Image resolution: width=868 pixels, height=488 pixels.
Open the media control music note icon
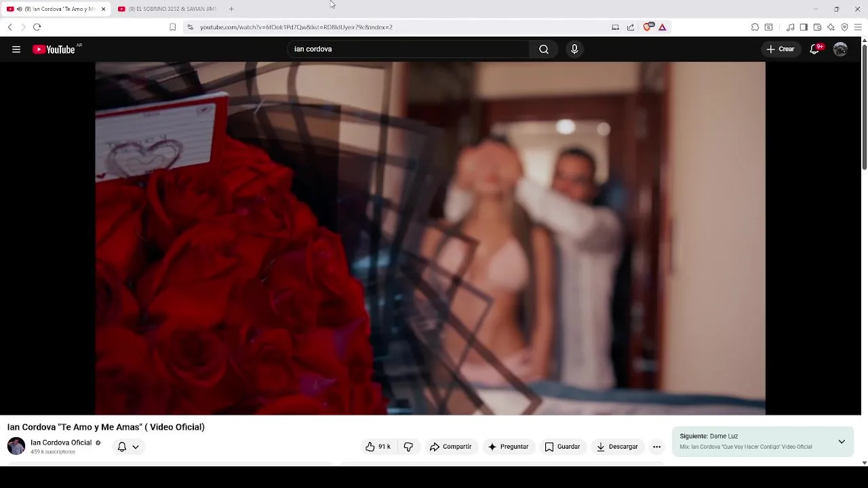pos(790,27)
